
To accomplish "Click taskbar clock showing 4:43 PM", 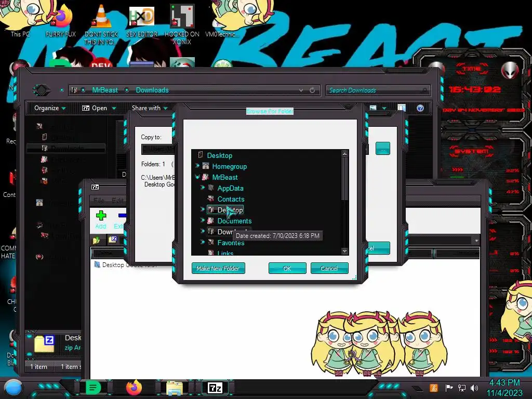I will click(504, 388).
